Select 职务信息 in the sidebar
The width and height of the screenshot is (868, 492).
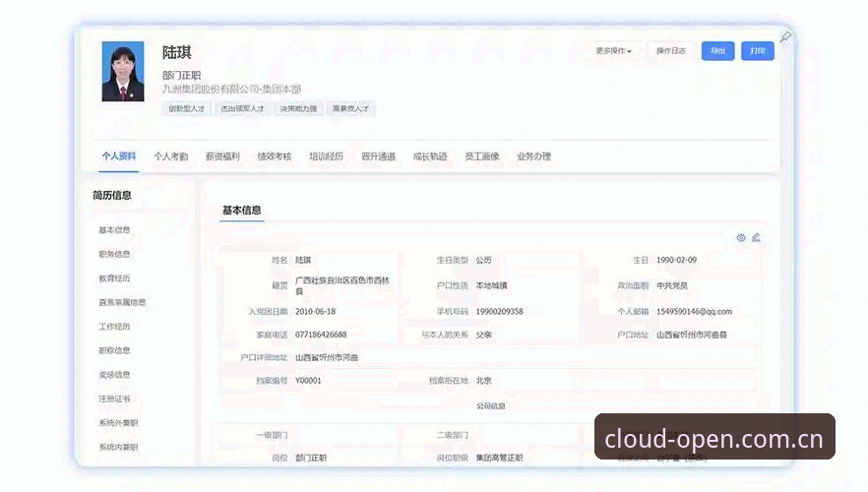(x=114, y=254)
